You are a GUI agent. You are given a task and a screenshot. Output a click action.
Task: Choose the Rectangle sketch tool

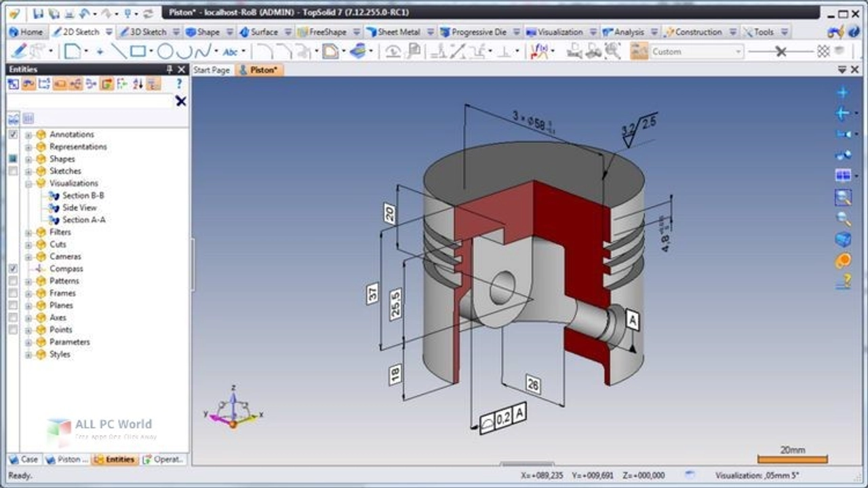(x=138, y=52)
